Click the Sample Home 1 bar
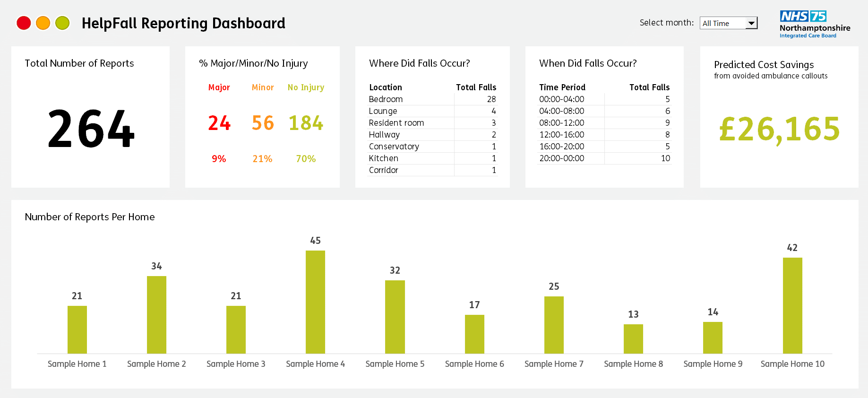868x398 pixels. click(77, 329)
